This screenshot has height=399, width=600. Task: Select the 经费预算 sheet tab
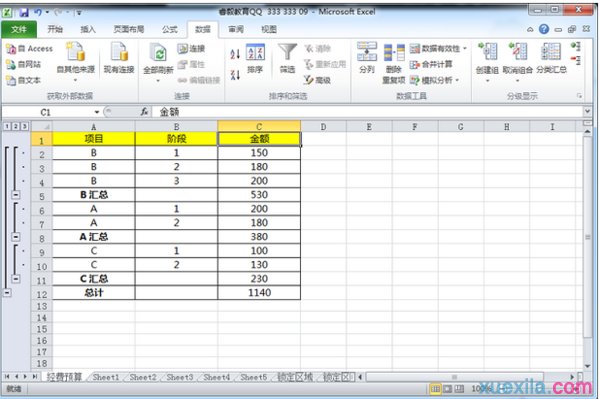click(x=64, y=377)
